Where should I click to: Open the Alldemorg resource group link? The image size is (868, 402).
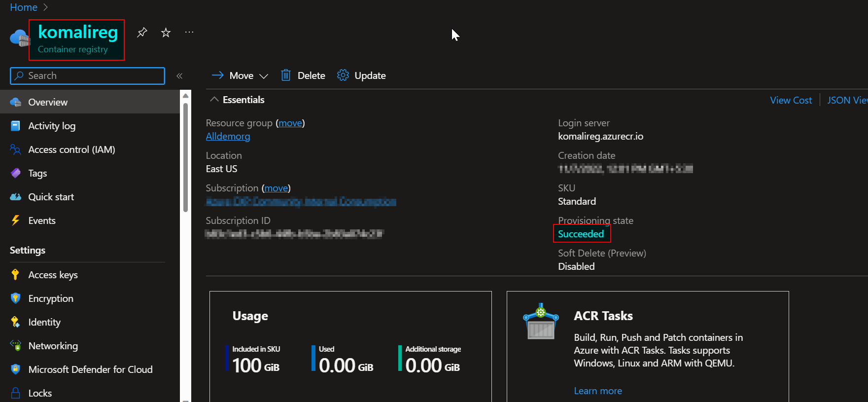point(228,136)
